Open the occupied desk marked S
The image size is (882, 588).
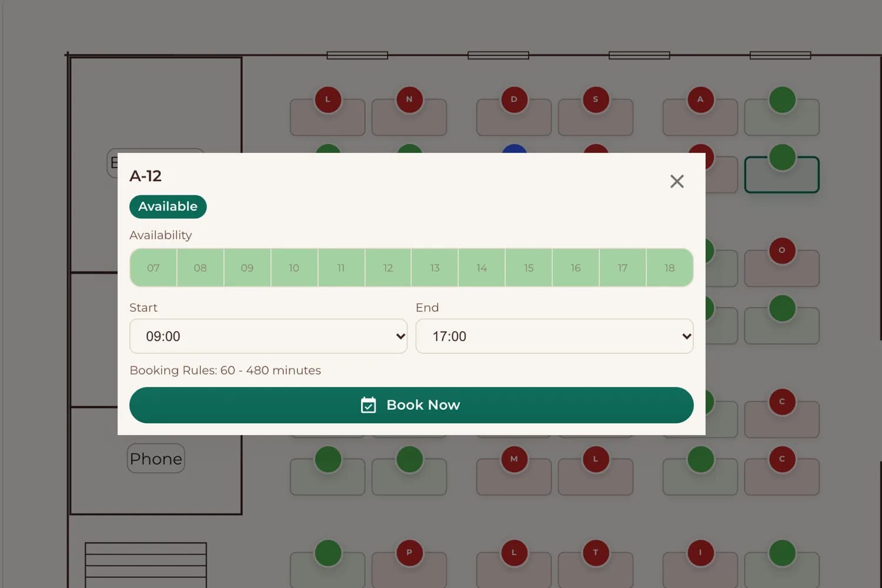596,99
